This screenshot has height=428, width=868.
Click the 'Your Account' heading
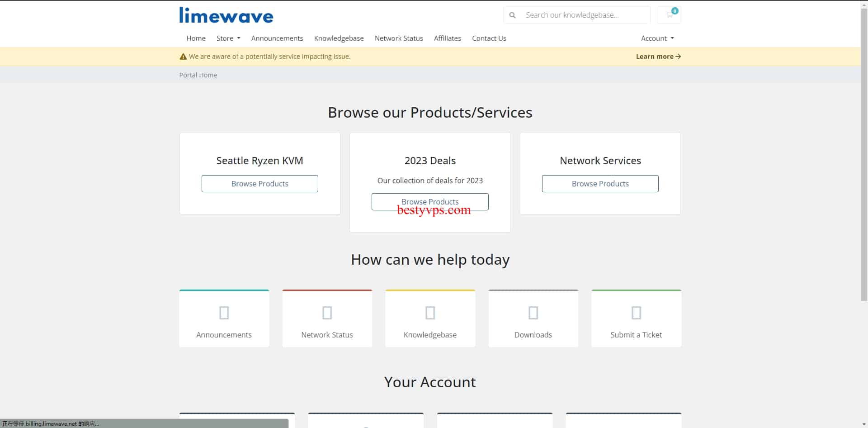(430, 382)
